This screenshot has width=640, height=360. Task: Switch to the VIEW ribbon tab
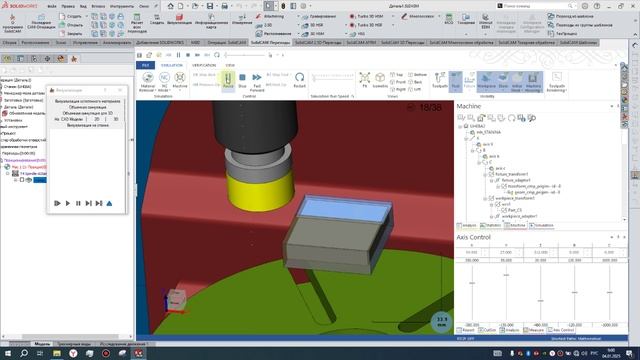click(x=230, y=65)
